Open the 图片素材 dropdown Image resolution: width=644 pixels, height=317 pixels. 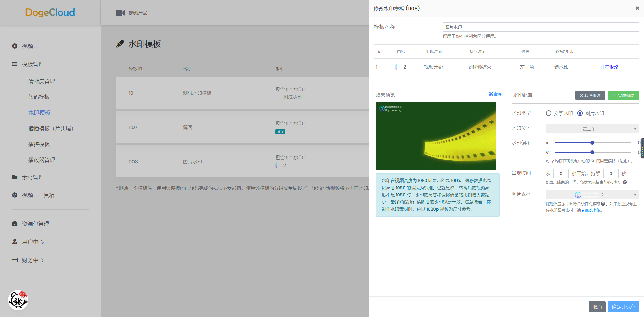click(592, 195)
